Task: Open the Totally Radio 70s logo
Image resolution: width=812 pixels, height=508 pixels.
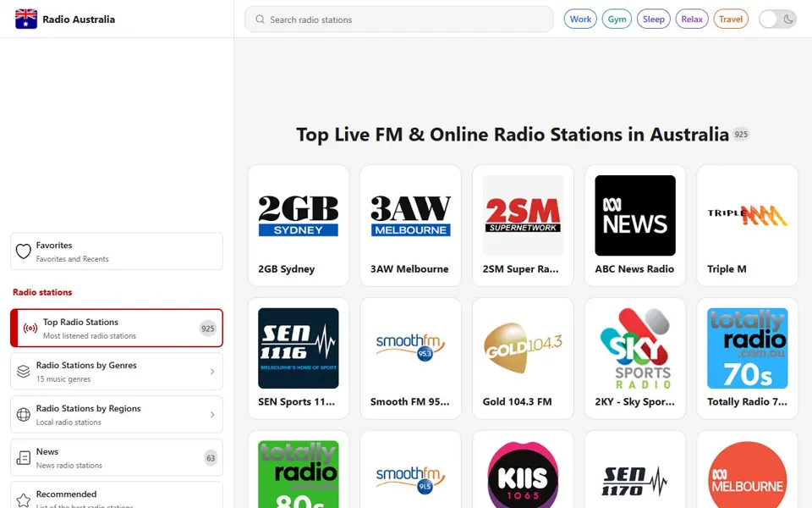Action: coord(748,348)
